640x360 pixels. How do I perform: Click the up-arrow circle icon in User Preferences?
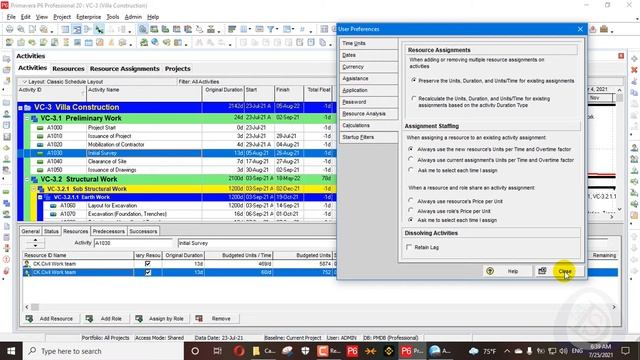coord(490,271)
